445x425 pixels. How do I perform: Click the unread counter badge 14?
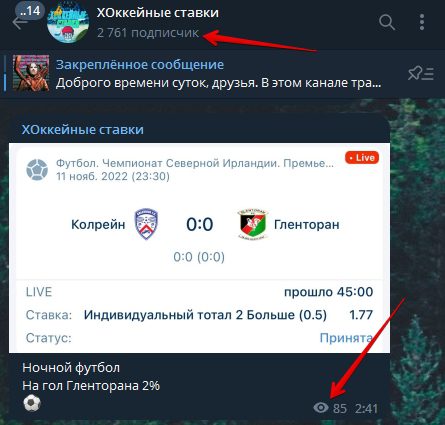coord(30,11)
